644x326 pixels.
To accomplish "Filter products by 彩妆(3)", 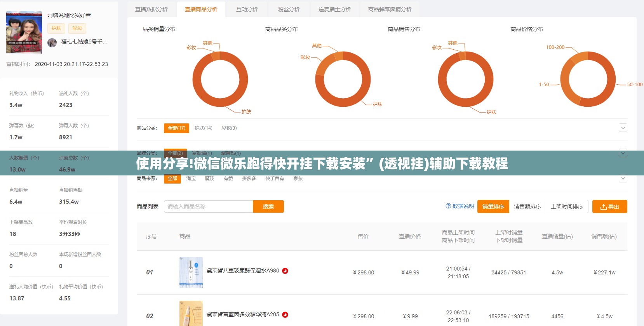I will [x=229, y=128].
